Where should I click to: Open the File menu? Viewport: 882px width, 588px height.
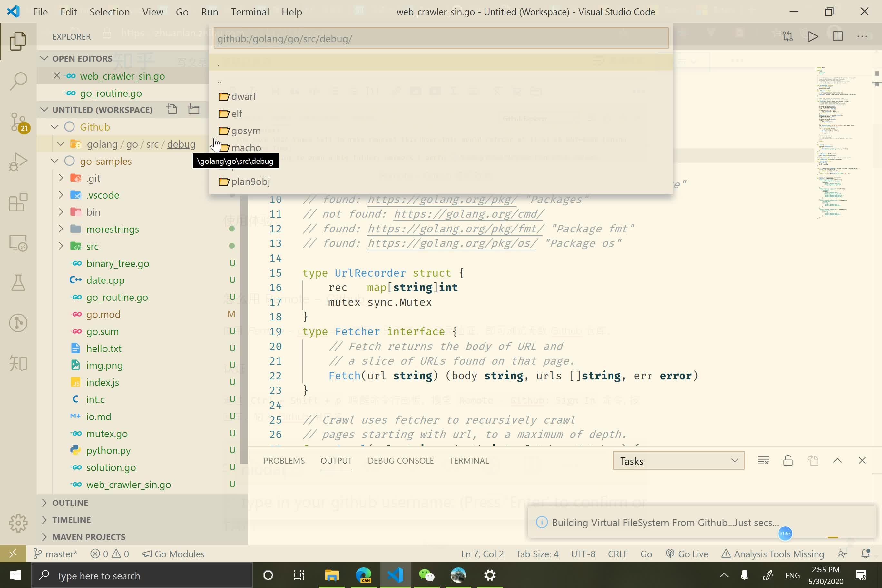click(40, 12)
